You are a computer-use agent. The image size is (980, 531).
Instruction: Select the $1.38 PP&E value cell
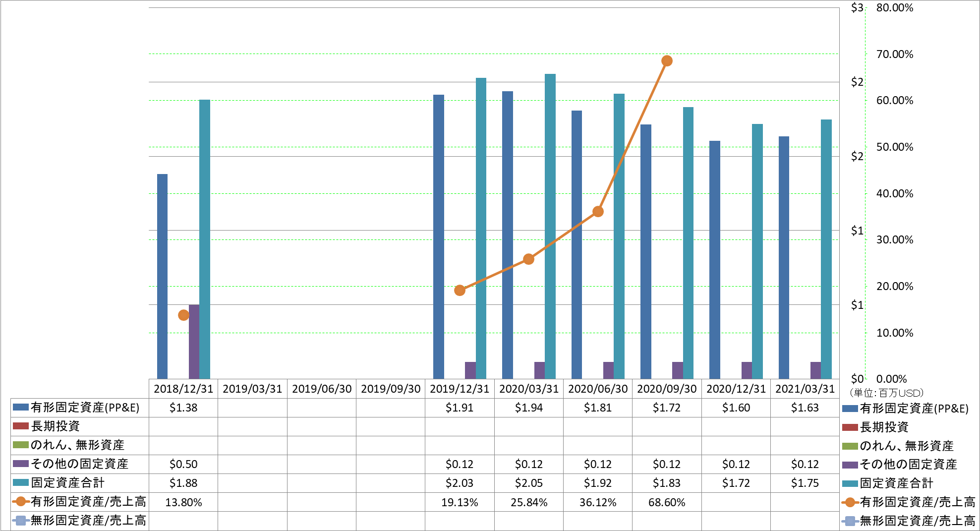pyautogui.click(x=183, y=408)
